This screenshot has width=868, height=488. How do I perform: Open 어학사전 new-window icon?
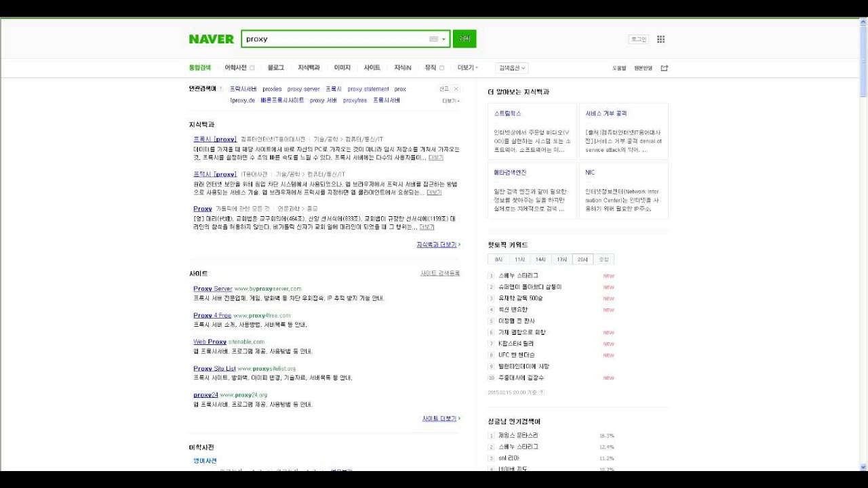(x=252, y=68)
